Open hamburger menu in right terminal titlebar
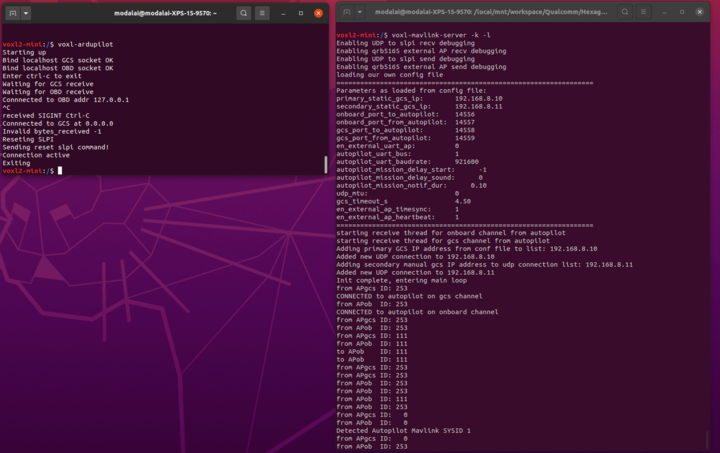Image resolution: width=720 pixels, height=453 pixels. tap(643, 12)
